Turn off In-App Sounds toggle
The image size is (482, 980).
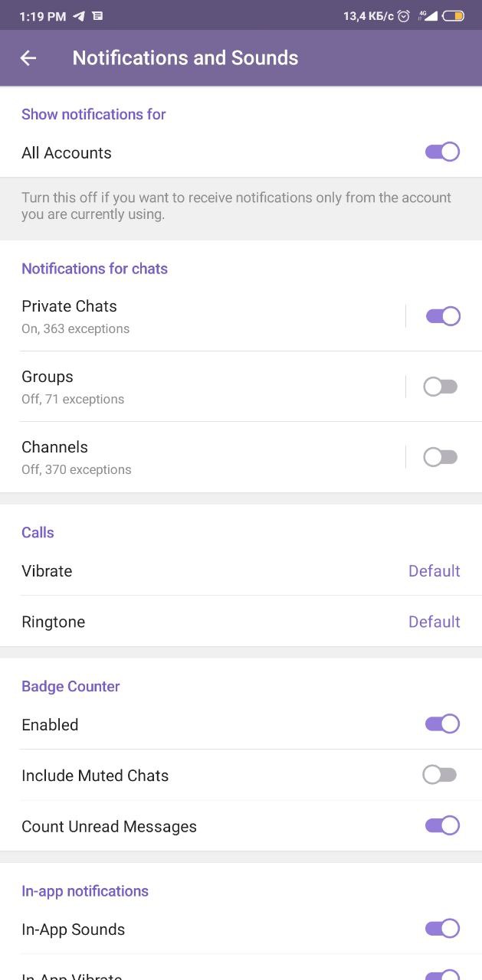pyautogui.click(x=442, y=929)
